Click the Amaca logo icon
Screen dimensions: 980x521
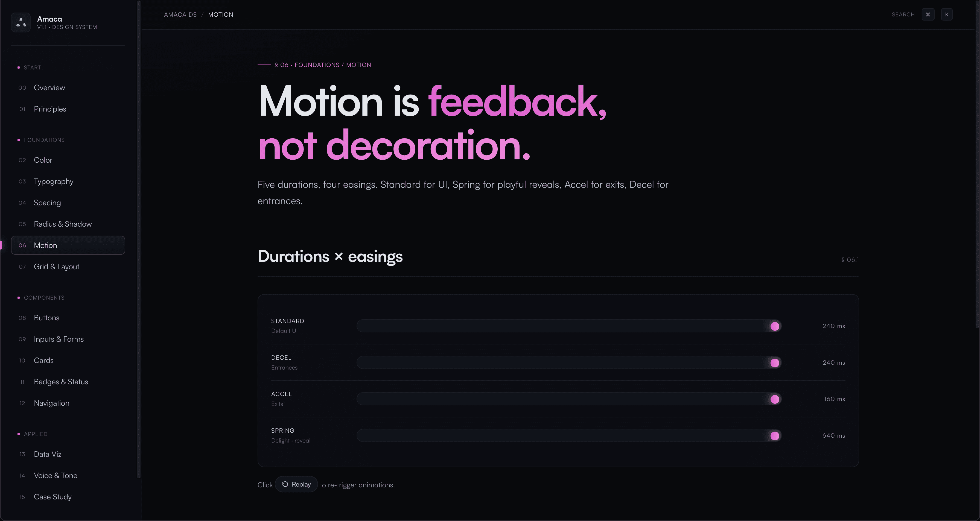[21, 22]
